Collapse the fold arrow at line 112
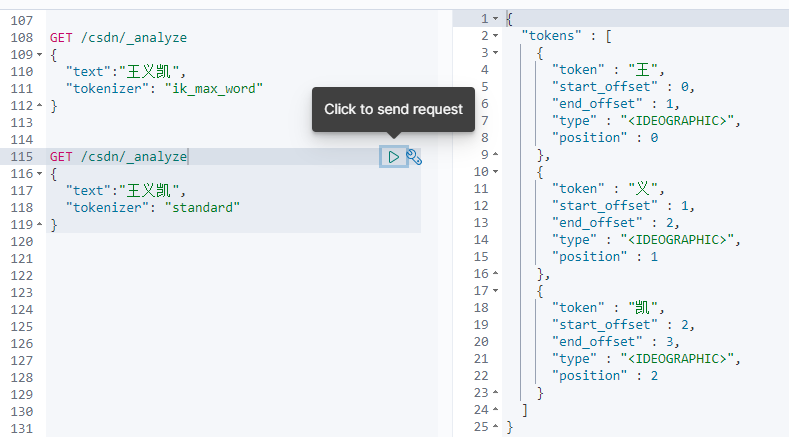 tap(39, 106)
